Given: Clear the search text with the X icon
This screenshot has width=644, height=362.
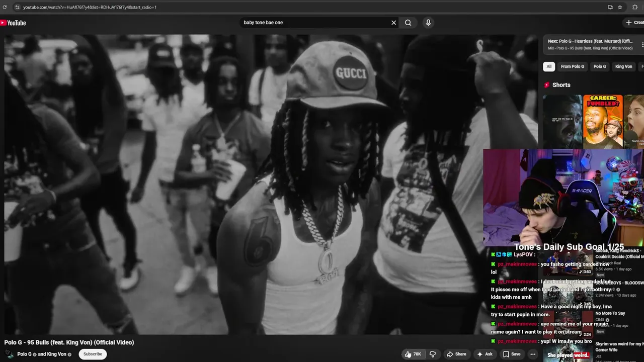Looking at the screenshot, I should point(394,23).
